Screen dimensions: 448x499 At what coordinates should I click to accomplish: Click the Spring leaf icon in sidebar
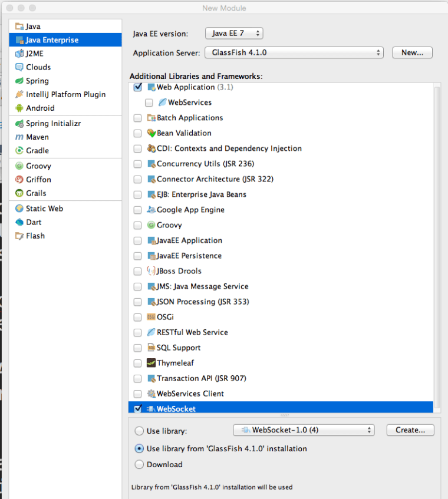coord(19,81)
